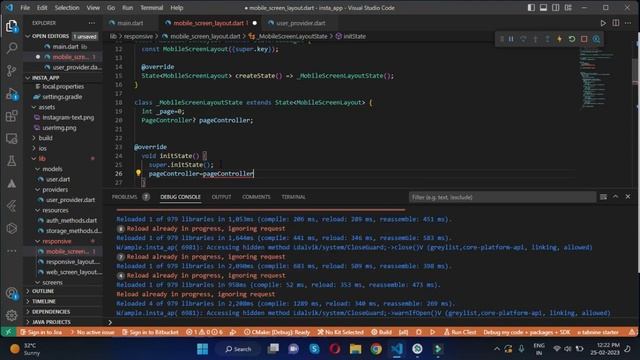Click lightbulb quick fix on line 26
The image size is (640, 360).
pos(138,173)
